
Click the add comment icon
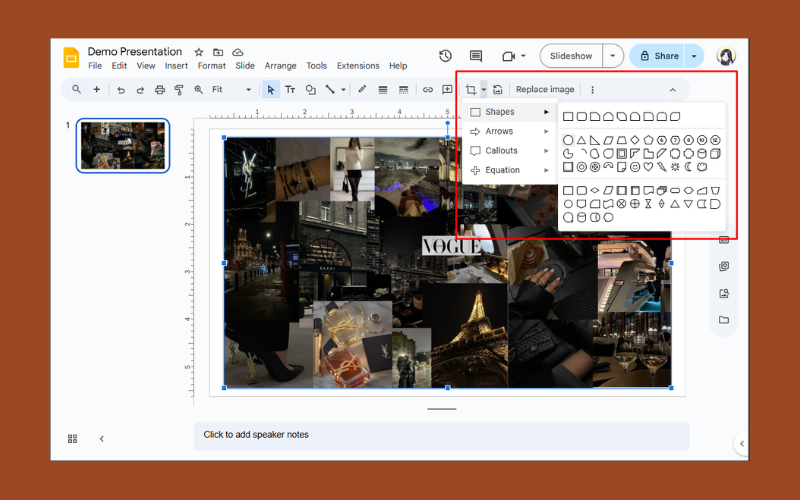coord(447,90)
